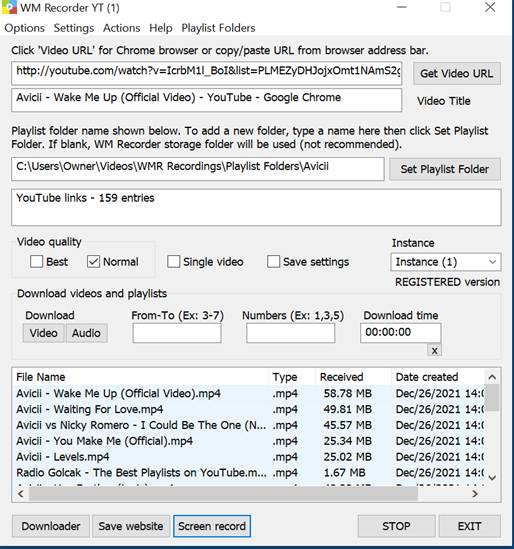Image resolution: width=514 pixels, height=549 pixels.
Task: Click the video title text field
Action: point(207,100)
